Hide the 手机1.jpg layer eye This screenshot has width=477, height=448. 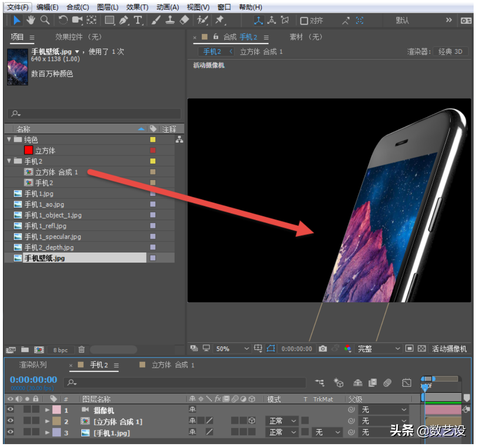pos(10,432)
